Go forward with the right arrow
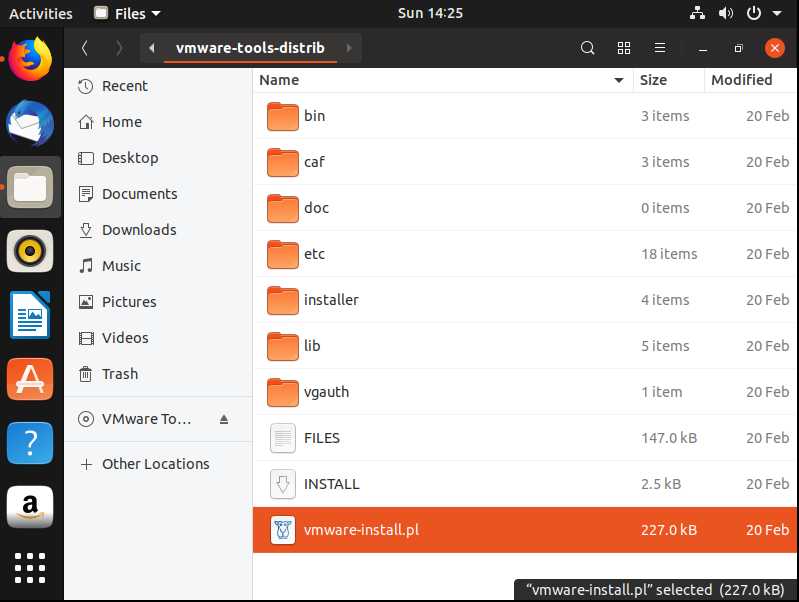Image resolution: width=799 pixels, height=602 pixels. pos(119,48)
